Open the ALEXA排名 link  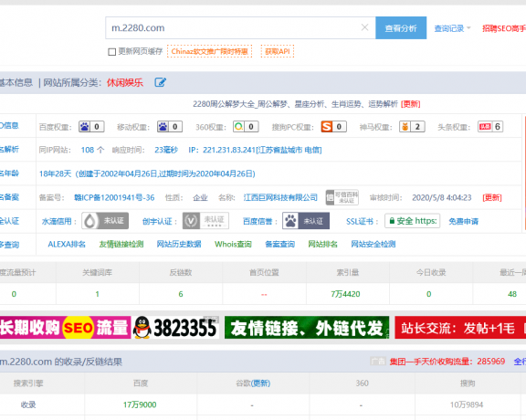67,244
